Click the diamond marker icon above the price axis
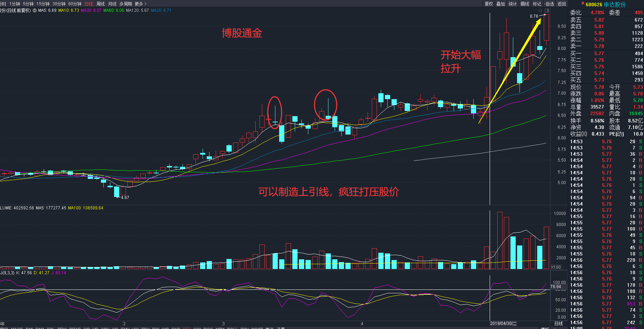 tap(540, 11)
